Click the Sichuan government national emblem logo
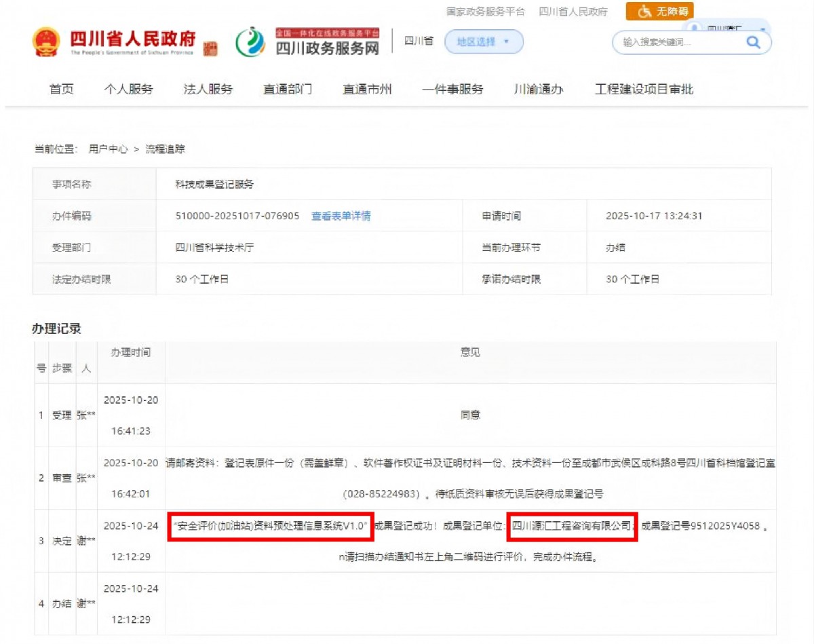The image size is (814, 644). 46,42
